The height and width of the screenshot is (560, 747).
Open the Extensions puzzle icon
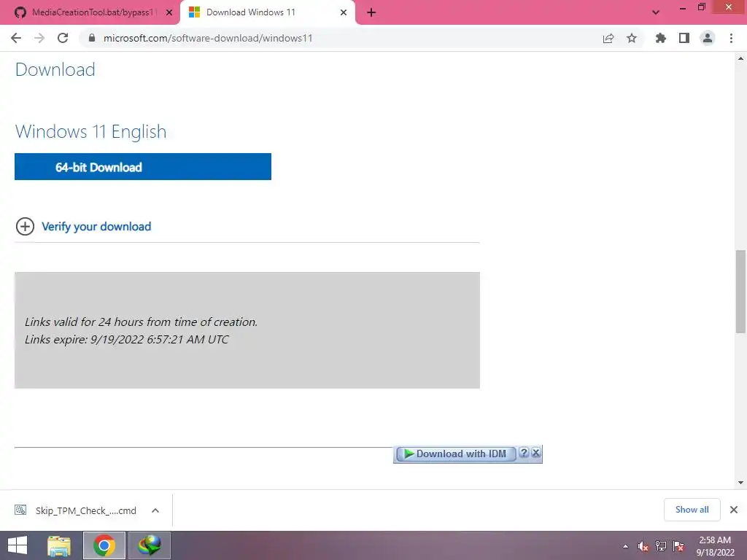(x=661, y=38)
